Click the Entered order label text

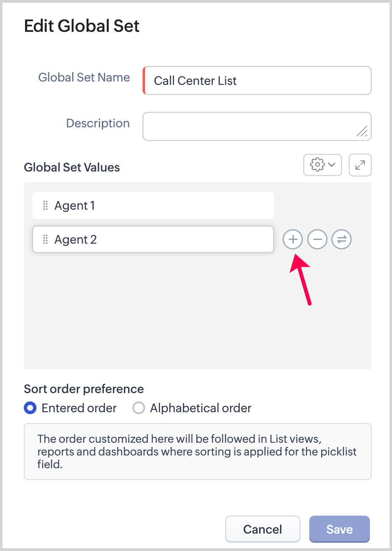tap(79, 408)
